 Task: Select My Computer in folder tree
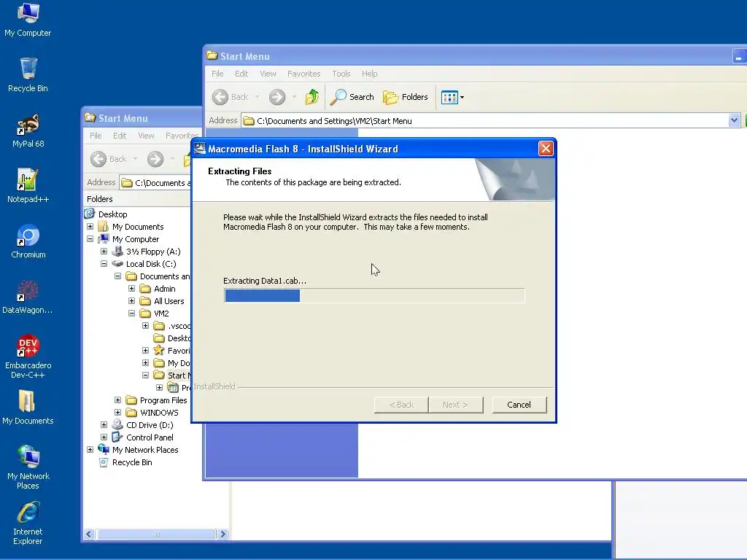pyautogui.click(x=136, y=239)
